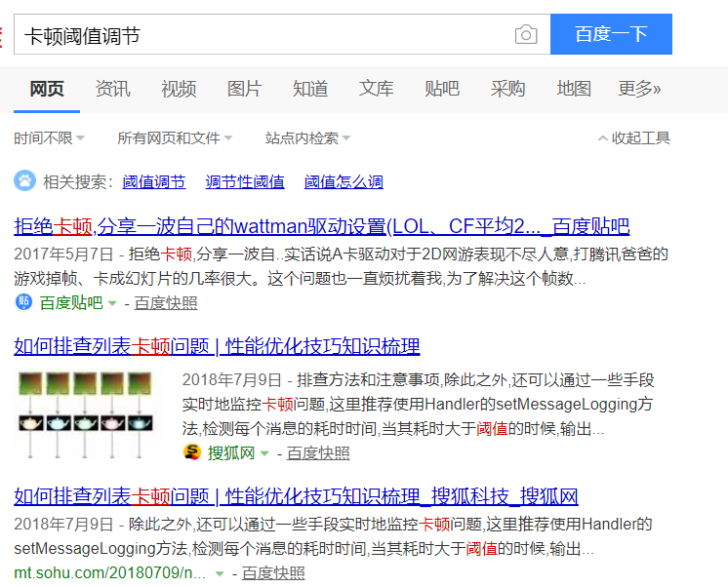Open the wattman驱动设置 Tieba result link
The width and height of the screenshot is (728, 587).
(x=322, y=227)
